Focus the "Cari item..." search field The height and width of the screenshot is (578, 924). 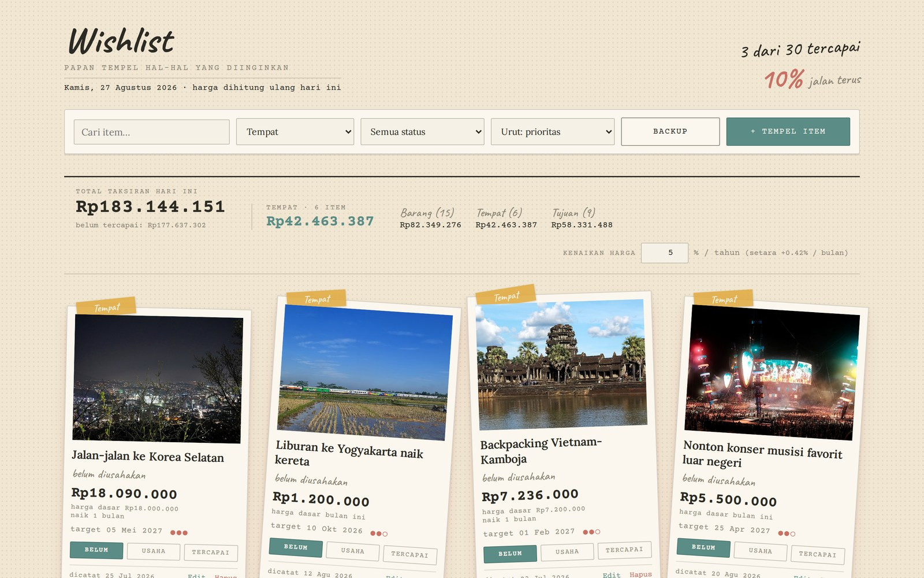click(151, 132)
